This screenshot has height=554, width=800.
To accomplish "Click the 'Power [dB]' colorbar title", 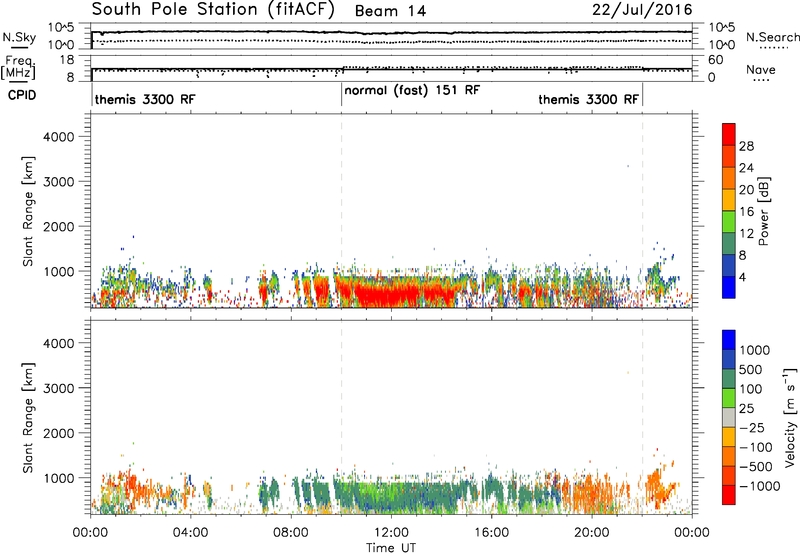I will coord(763,211).
